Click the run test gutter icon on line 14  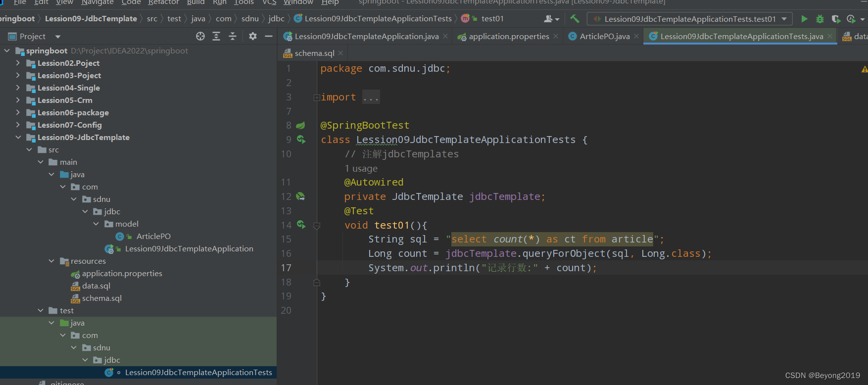coord(301,225)
